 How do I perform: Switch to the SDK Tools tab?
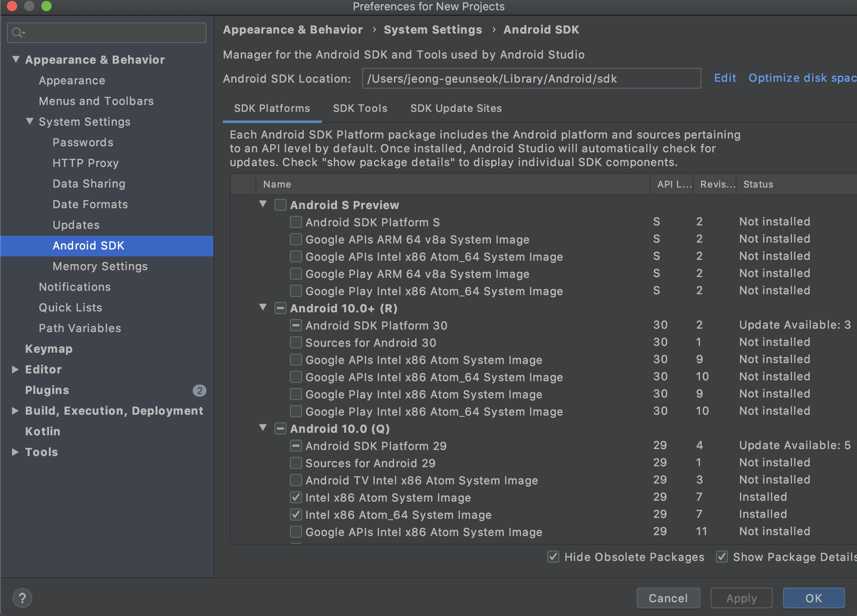click(x=360, y=108)
